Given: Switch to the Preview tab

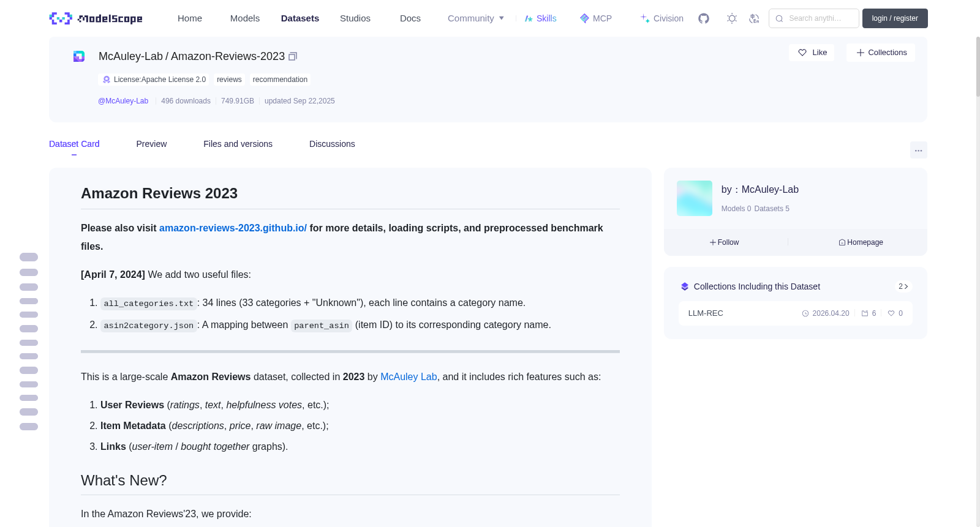Looking at the screenshot, I should click(x=151, y=144).
